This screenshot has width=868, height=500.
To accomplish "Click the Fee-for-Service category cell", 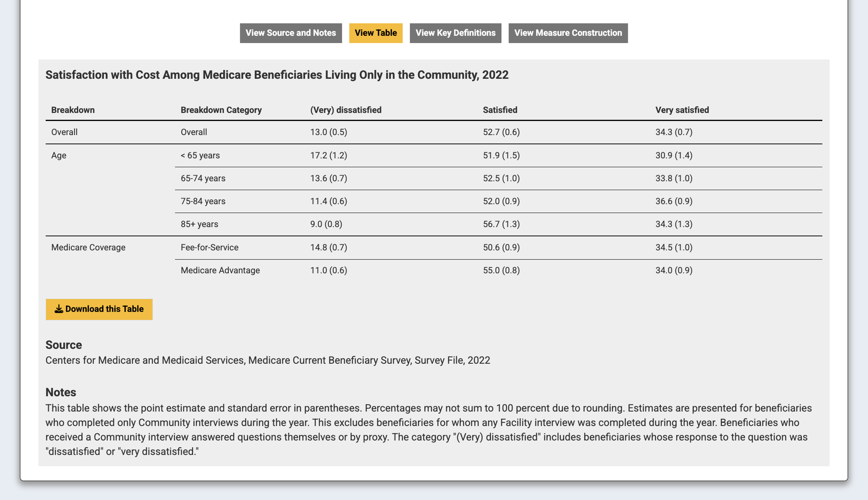I will tap(209, 247).
